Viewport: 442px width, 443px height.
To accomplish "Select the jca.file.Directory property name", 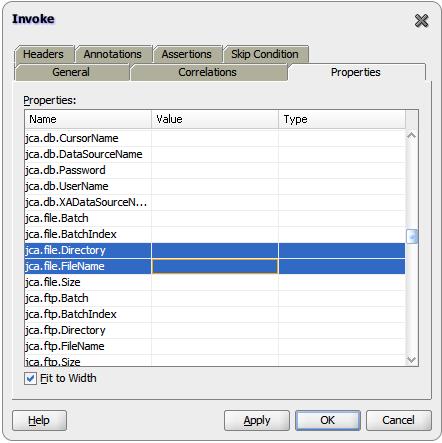I will click(88, 250).
